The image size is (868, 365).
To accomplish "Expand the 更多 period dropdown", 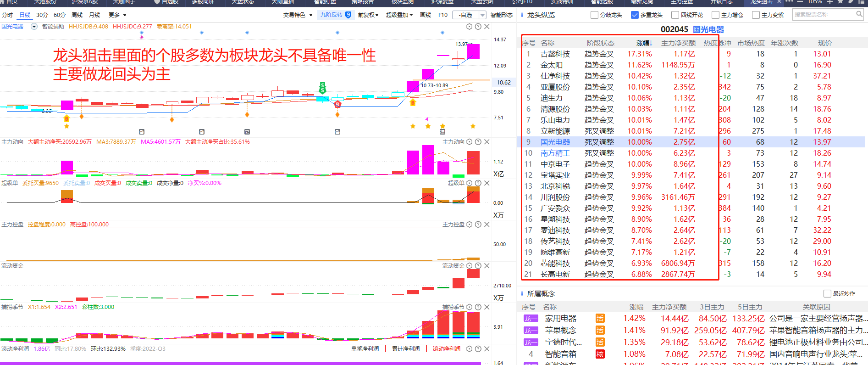I will (117, 15).
